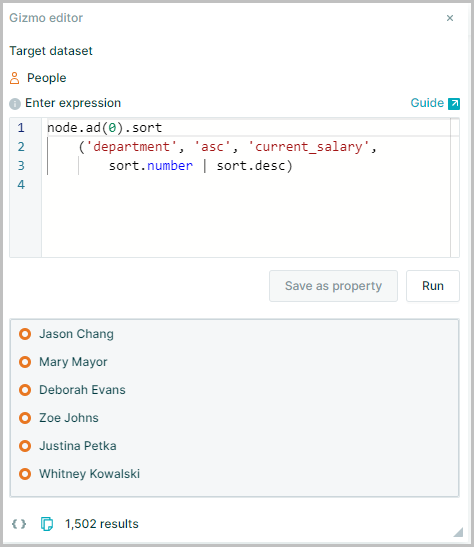
Task: Click the code editor vertical scrollbar
Action: click(x=454, y=188)
